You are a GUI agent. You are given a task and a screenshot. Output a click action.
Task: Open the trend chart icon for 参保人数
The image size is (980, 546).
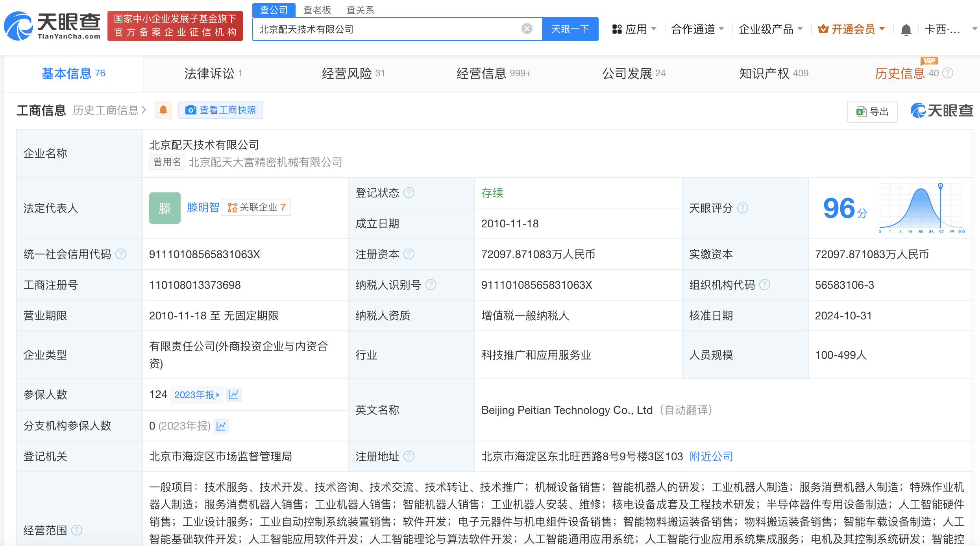234,395
